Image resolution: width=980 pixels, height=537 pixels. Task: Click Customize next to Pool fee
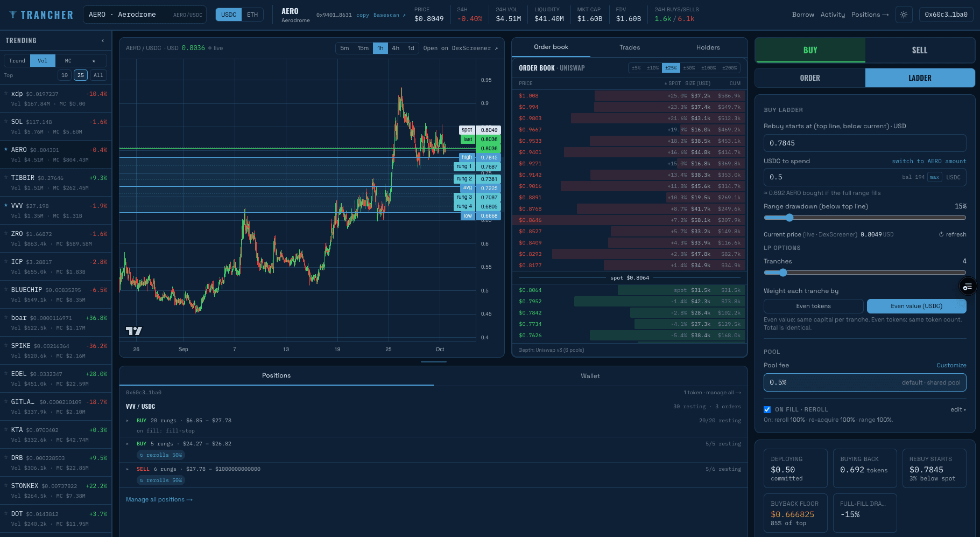click(x=951, y=365)
